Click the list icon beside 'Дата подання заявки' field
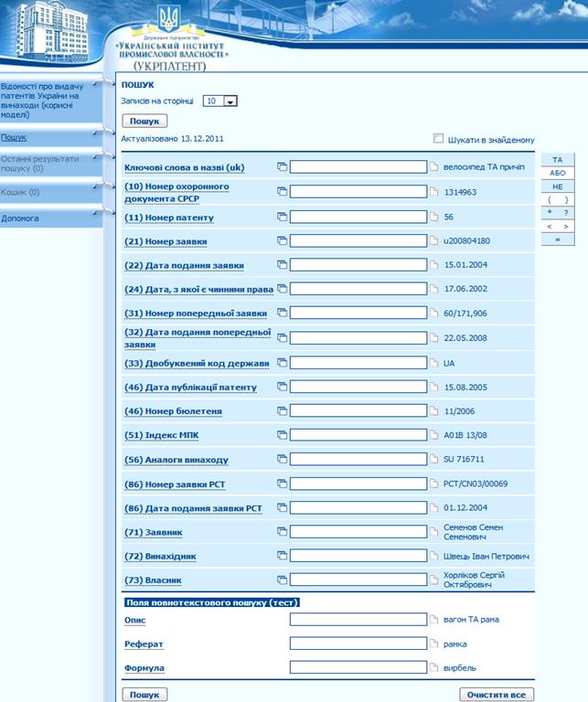 [283, 264]
